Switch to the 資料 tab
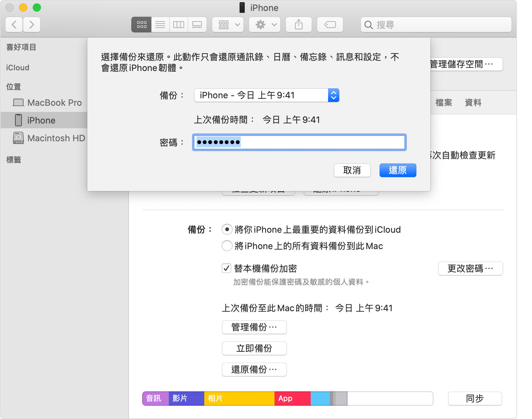 point(473,103)
